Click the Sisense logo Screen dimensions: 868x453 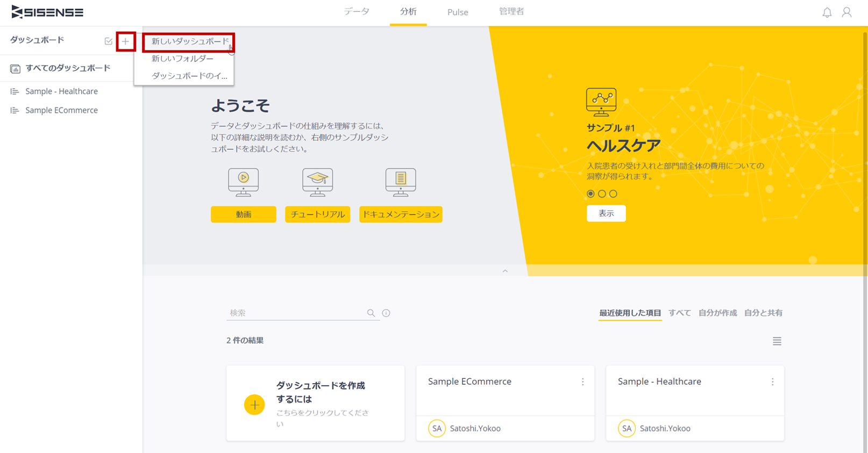tap(47, 12)
